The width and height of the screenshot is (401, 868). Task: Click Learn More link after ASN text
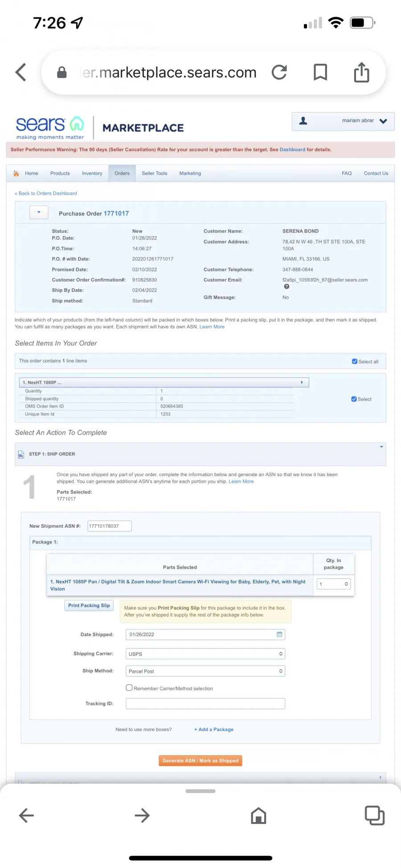click(x=212, y=327)
